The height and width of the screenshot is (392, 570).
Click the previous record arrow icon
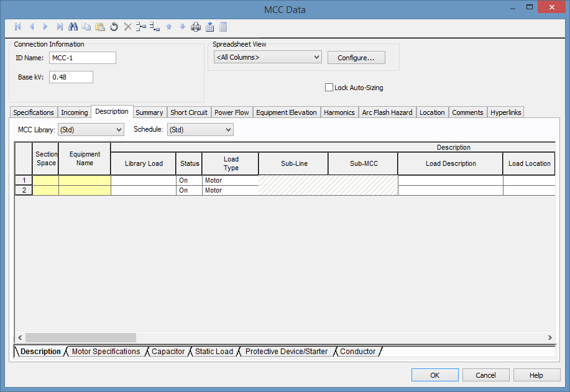coord(32,27)
